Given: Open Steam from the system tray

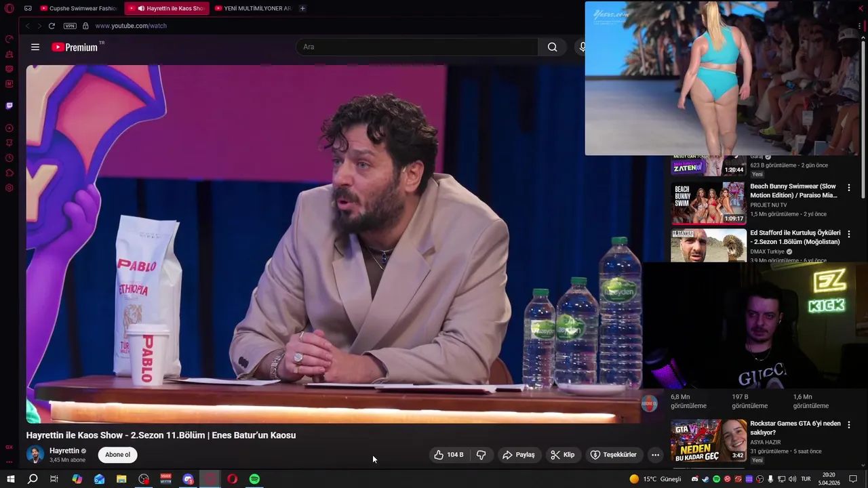Looking at the screenshot, I should click(705, 479).
